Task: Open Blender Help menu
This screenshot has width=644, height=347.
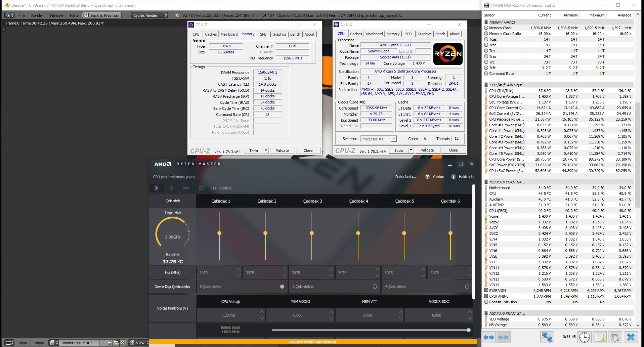Action: 74,15
